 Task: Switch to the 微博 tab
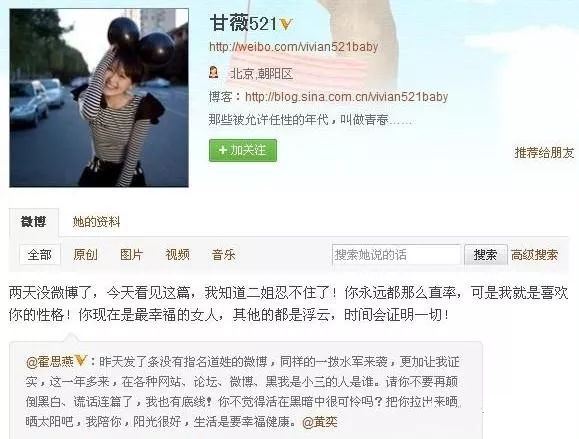coord(34,222)
